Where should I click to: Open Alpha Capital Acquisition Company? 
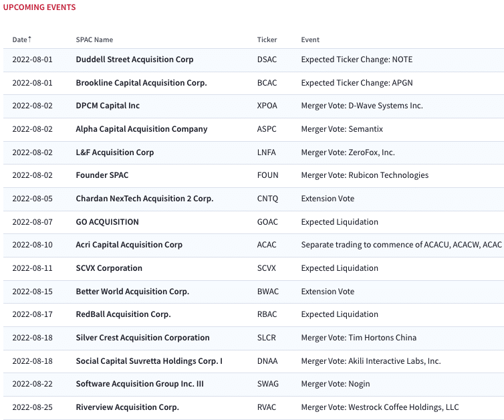tap(142, 129)
